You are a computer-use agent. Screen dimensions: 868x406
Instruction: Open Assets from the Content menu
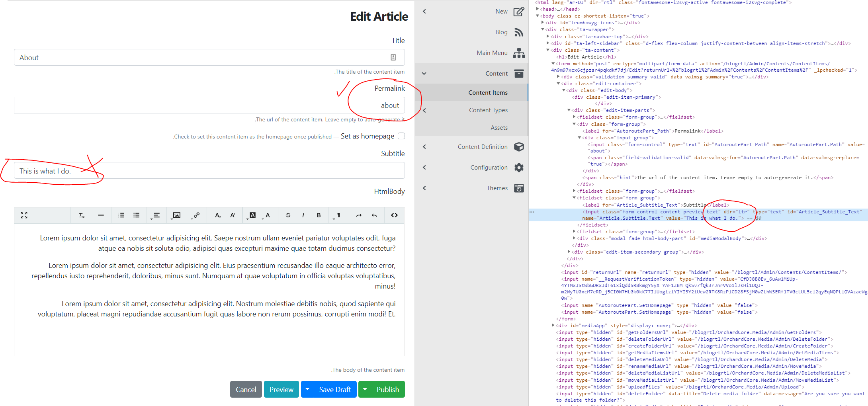499,127
